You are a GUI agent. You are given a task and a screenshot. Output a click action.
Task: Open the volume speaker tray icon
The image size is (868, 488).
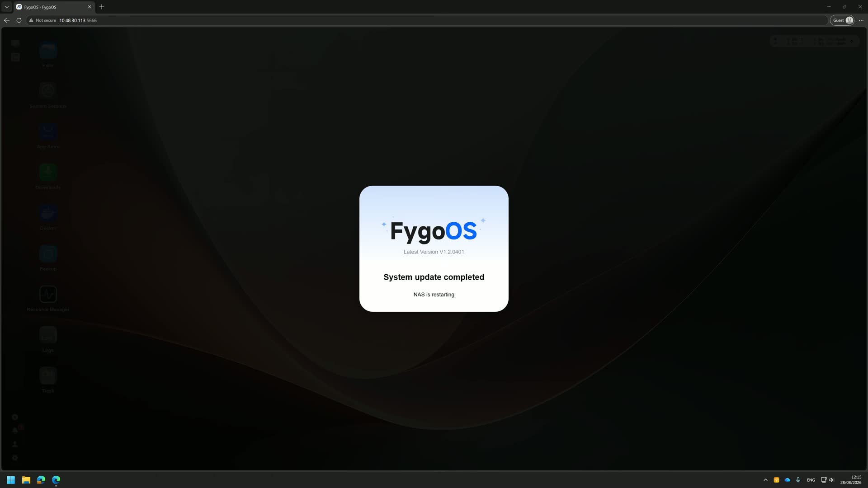tap(831, 480)
